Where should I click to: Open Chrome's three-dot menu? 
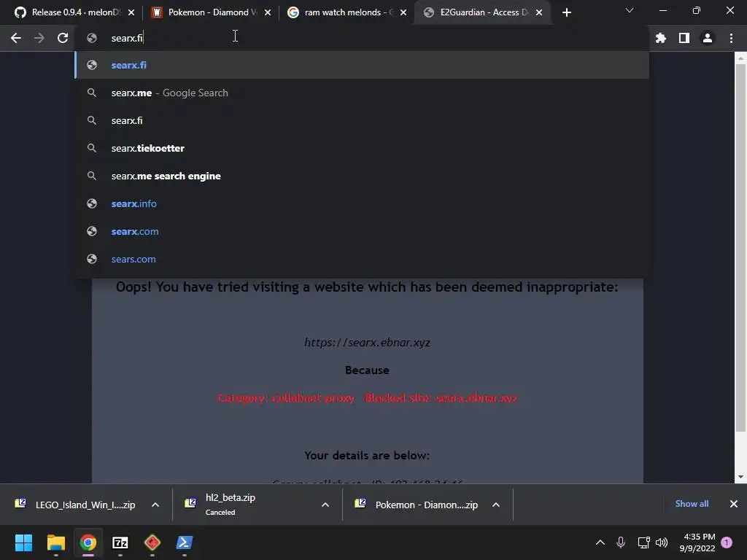point(731,38)
